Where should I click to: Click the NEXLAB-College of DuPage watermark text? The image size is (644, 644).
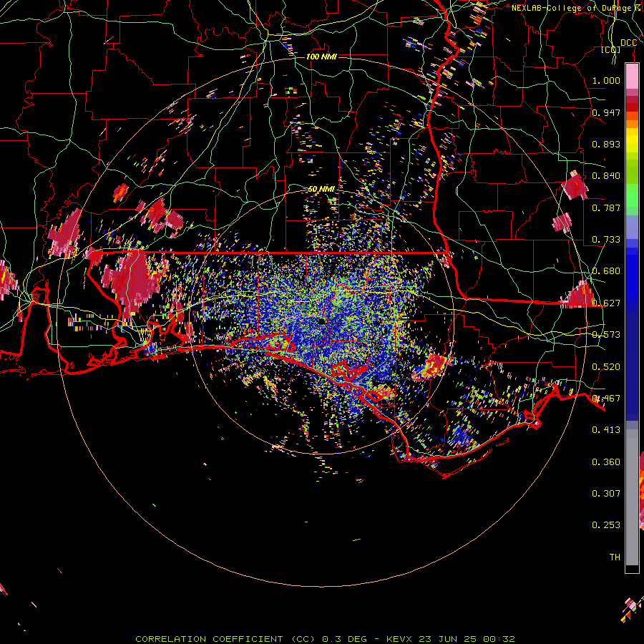[x=577, y=8]
